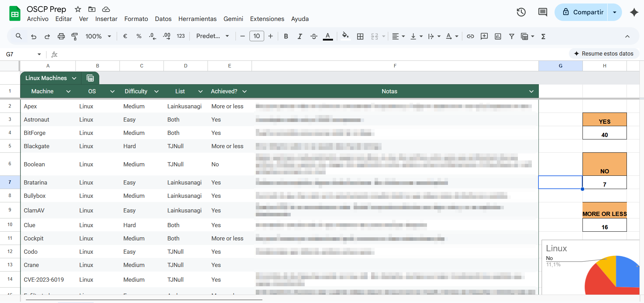Expand the Difficulty column filter
644x303 pixels.
[156, 92]
